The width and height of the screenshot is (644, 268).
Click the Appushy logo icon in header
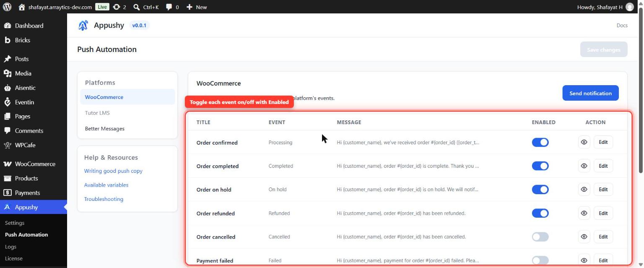pos(83,25)
